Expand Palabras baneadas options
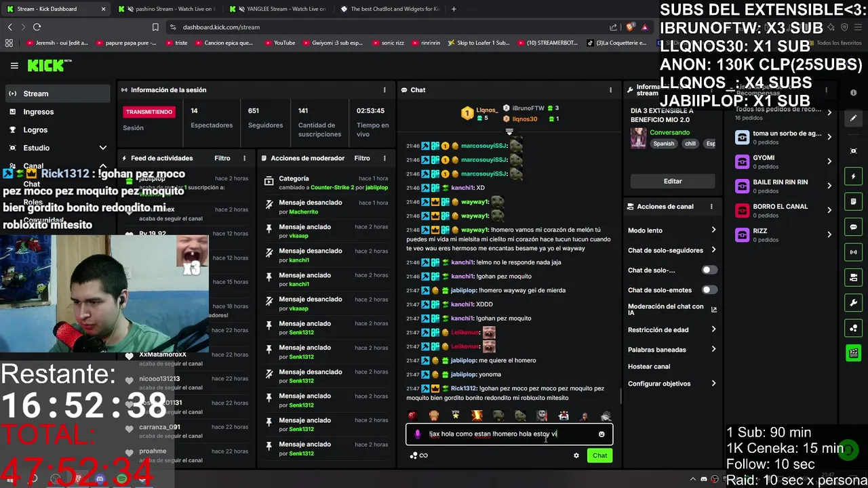 [713, 349]
